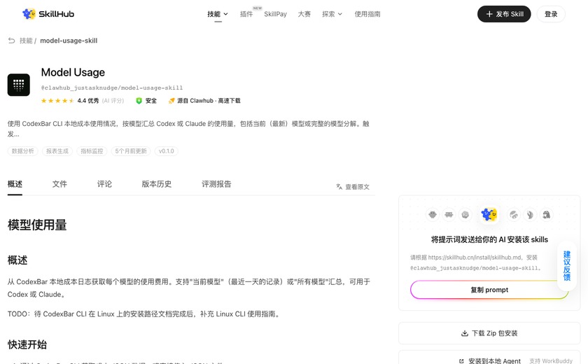Click the 安全 label beside the shield
The width and height of the screenshot is (588, 364).
(x=151, y=101)
